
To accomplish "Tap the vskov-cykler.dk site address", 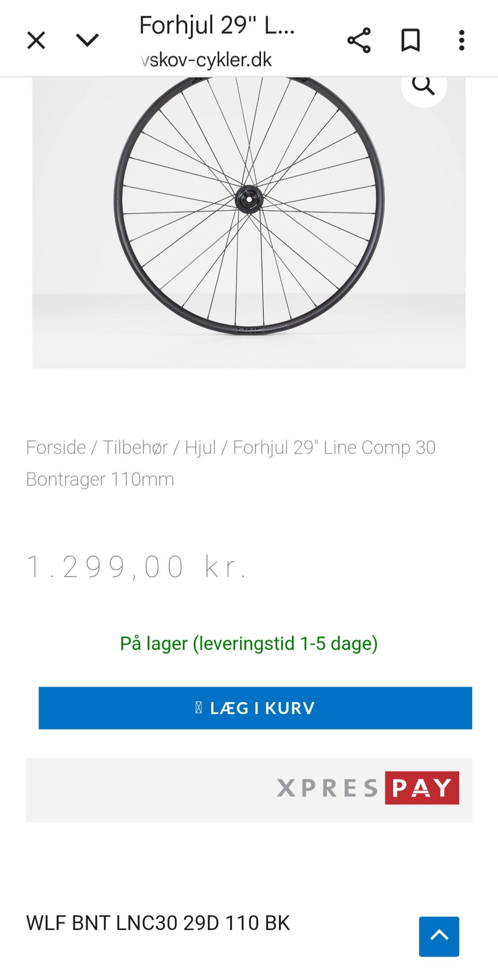I will (x=206, y=60).
